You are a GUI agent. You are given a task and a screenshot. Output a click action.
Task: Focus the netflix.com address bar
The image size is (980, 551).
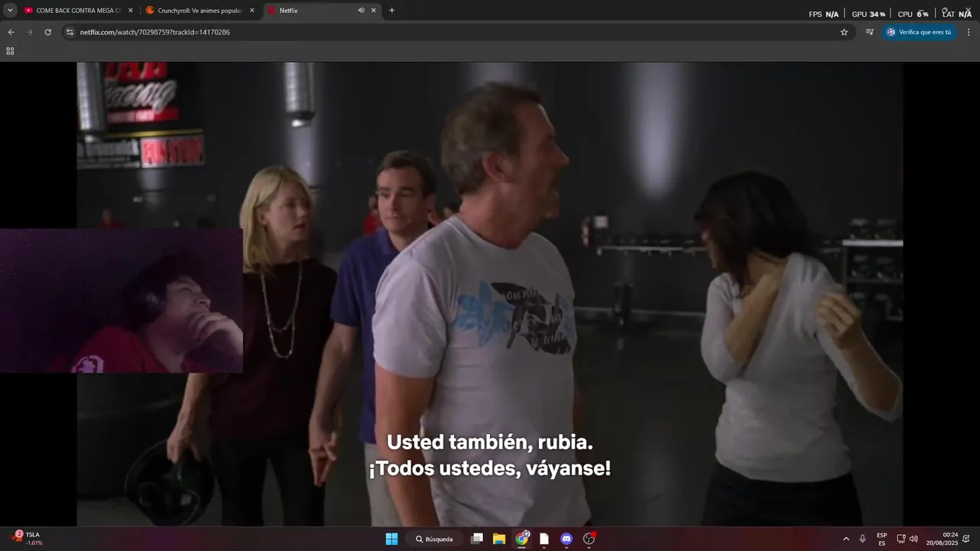(458, 32)
